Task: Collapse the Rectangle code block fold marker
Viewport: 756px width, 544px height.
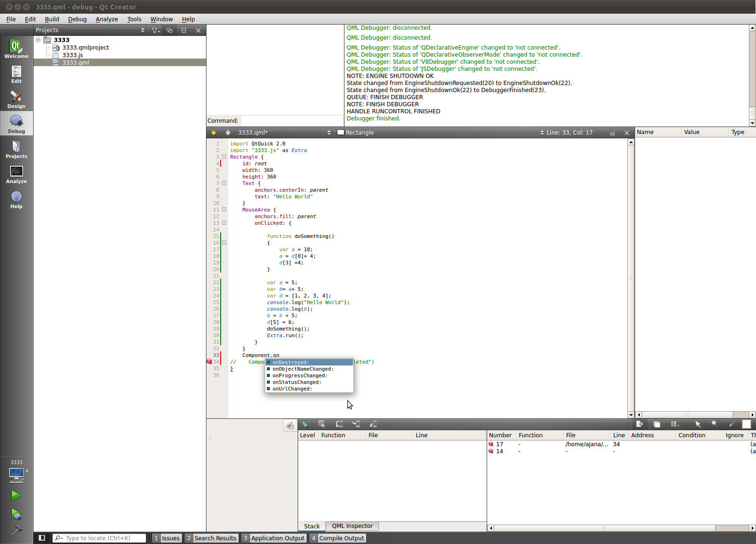Action: (224, 157)
